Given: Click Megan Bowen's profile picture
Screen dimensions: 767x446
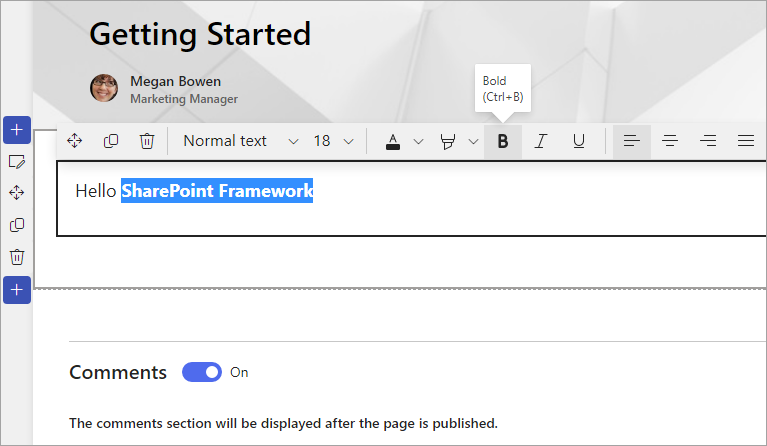Looking at the screenshot, I should 104,89.
